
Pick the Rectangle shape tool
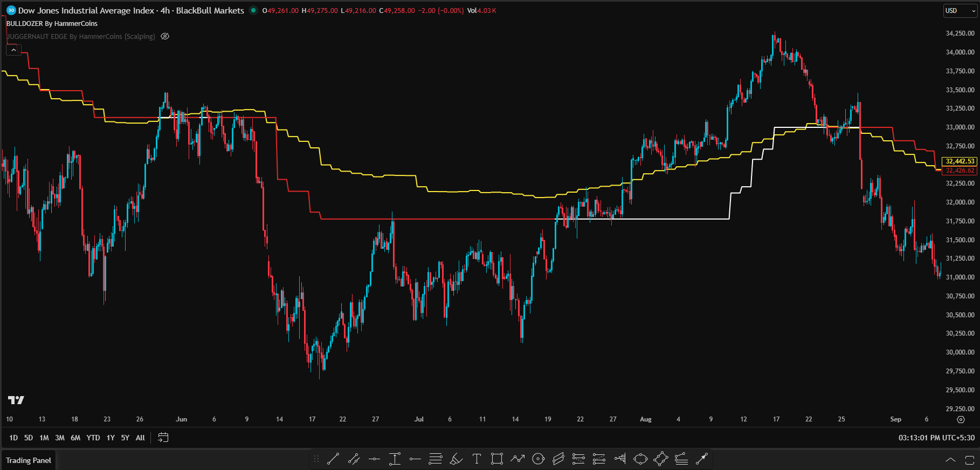[x=497, y=459]
